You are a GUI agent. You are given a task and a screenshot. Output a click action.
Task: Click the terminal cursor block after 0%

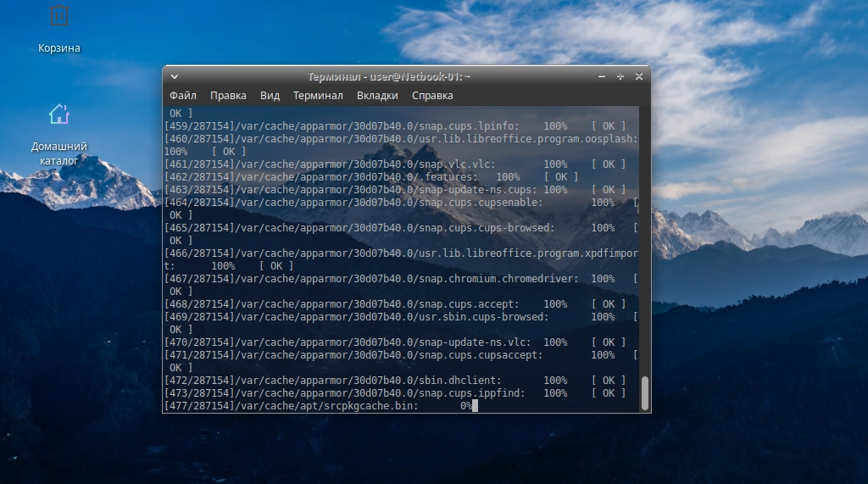475,406
